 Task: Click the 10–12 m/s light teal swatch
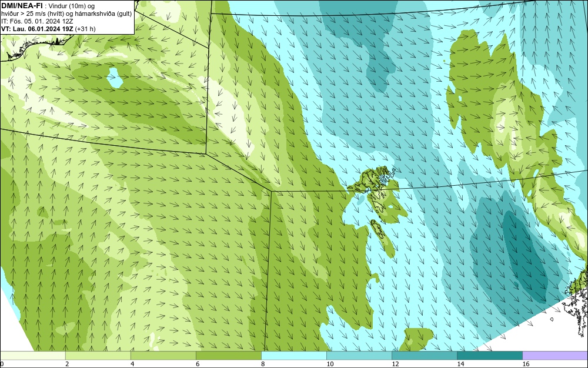359,355
